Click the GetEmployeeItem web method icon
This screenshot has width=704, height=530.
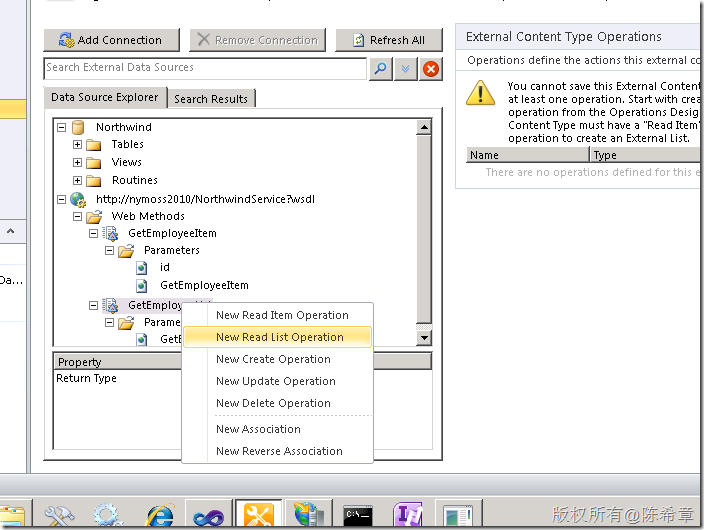pos(110,234)
